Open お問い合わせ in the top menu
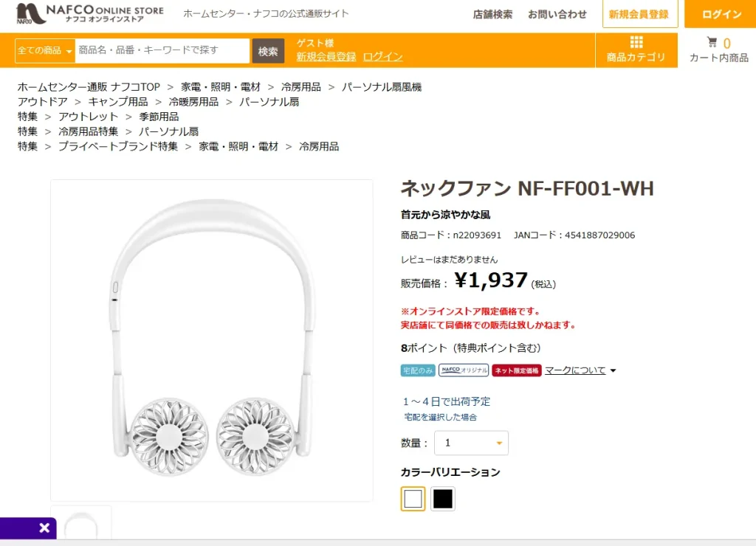 pos(557,15)
